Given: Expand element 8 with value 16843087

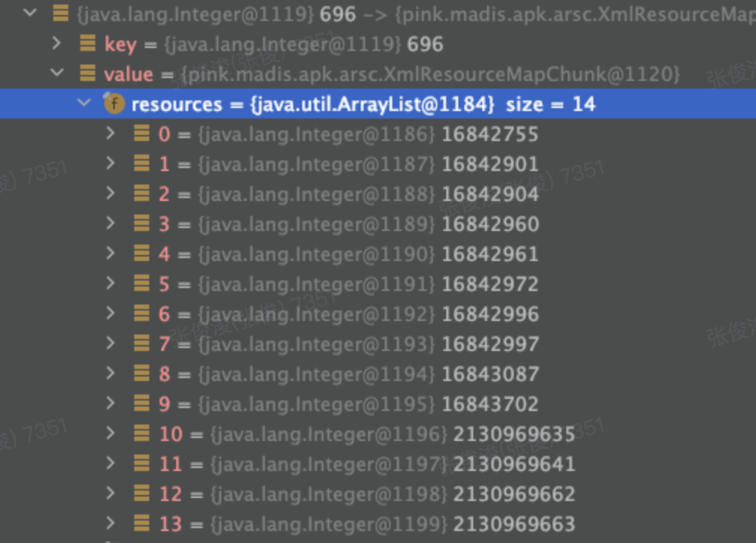Looking at the screenshot, I should click(110, 373).
